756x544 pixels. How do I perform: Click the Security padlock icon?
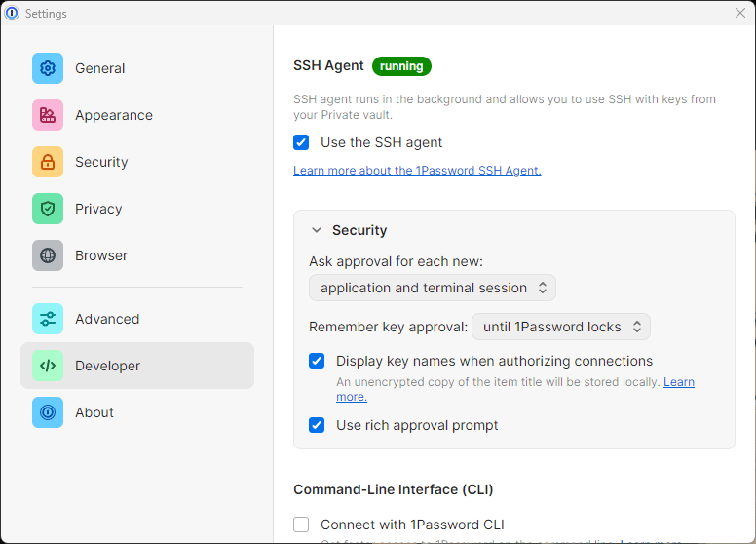click(48, 162)
